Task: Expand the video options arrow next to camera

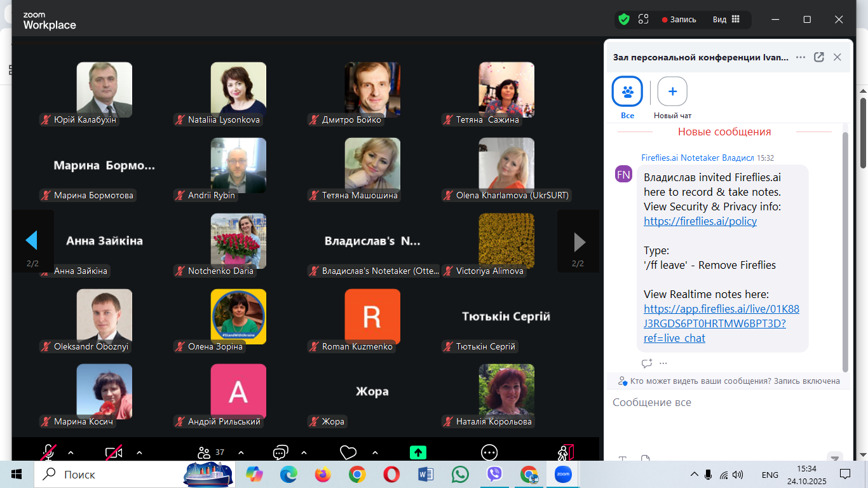Action: point(139,452)
